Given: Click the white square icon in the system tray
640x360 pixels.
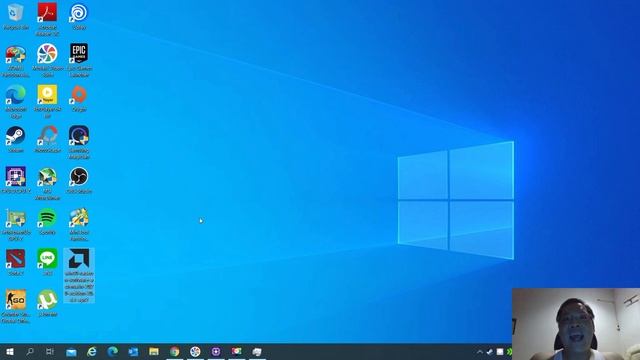Looking at the screenshot, I should (x=500, y=352).
